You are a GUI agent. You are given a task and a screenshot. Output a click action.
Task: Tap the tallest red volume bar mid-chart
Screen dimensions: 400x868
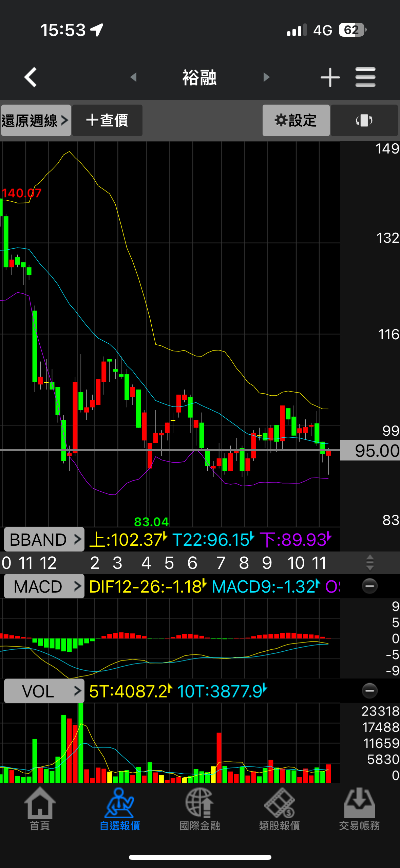[219, 758]
